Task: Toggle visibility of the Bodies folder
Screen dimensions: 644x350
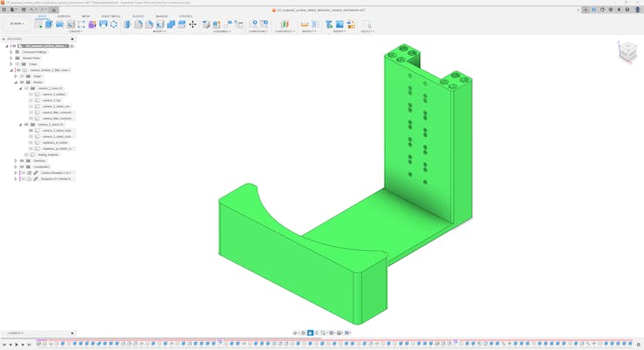Action: click(x=22, y=83)
